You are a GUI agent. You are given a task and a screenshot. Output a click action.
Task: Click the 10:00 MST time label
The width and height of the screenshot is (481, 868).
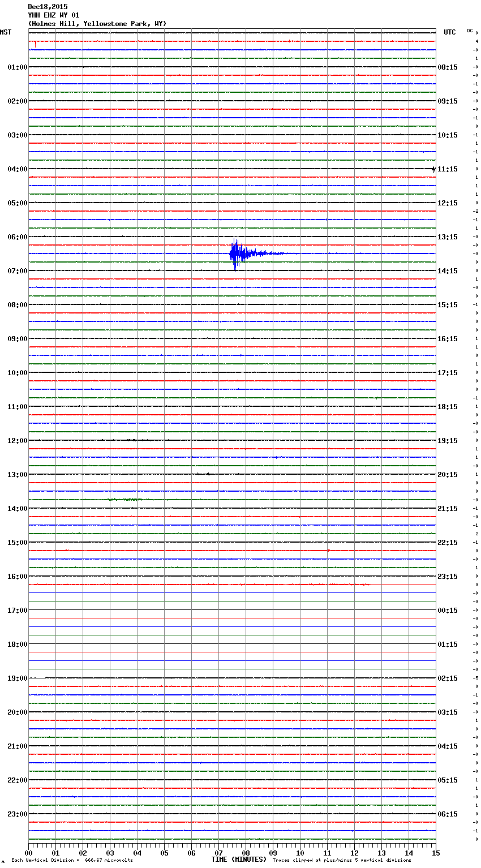click(x=17, y=373)
